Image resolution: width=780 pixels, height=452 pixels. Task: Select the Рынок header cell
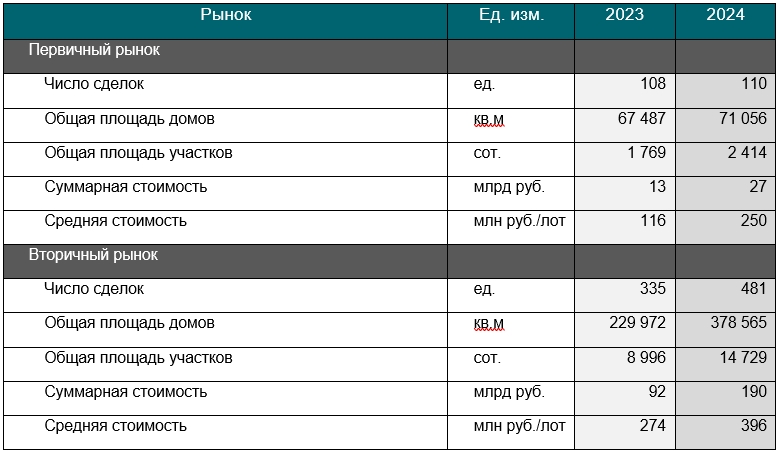click(225, 21)
